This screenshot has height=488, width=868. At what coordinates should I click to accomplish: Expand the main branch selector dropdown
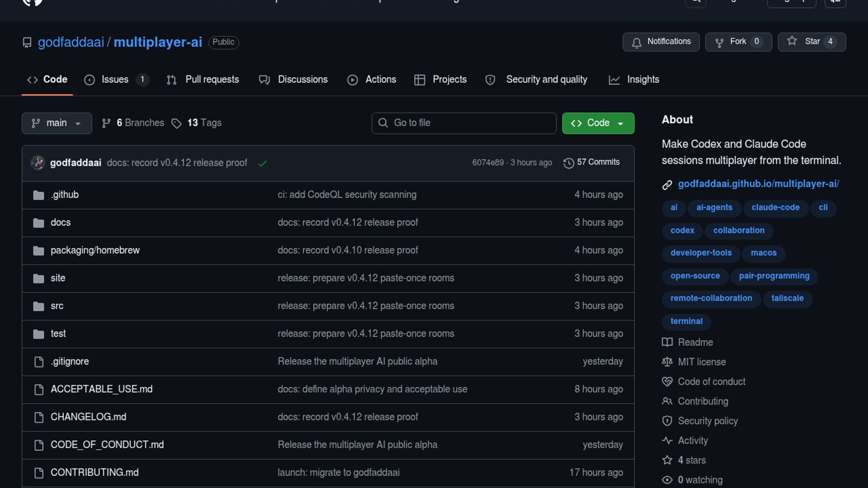coord(57,123)
